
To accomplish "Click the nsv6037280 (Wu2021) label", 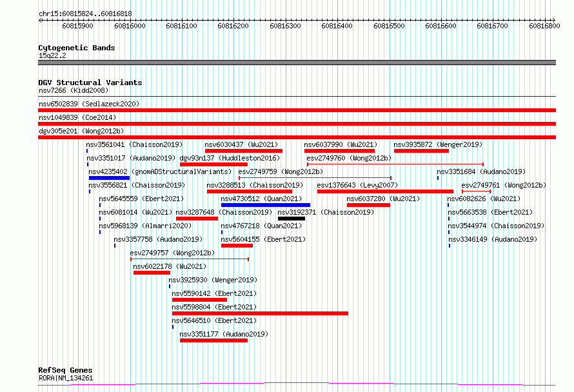I will (x=383, y=199).
